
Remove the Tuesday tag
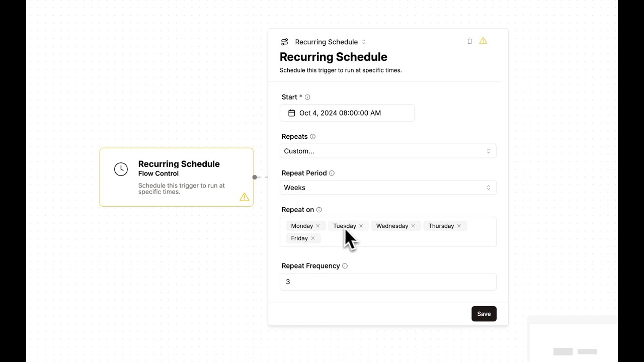tap(361, 226)
